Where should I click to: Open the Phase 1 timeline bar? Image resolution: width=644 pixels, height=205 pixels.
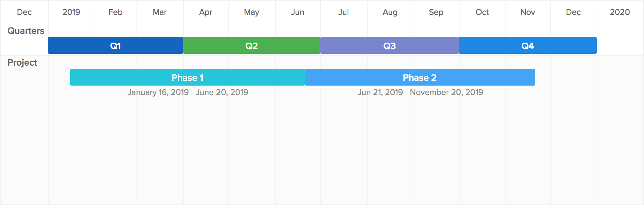click(188, 77)
